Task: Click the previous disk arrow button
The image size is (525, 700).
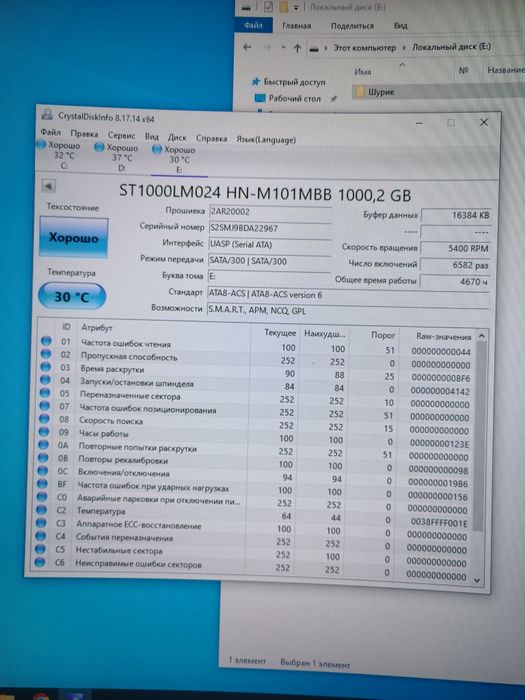Action: tap(49, 185)
